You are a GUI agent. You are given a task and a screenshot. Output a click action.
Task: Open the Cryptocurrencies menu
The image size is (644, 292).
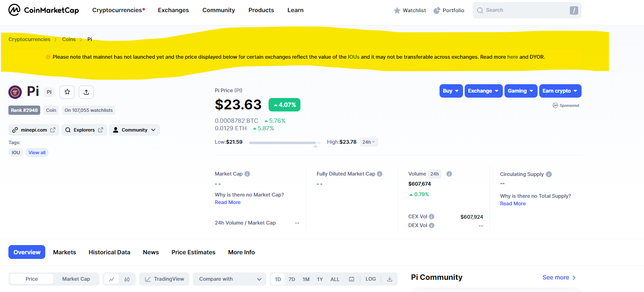point(117,10)
